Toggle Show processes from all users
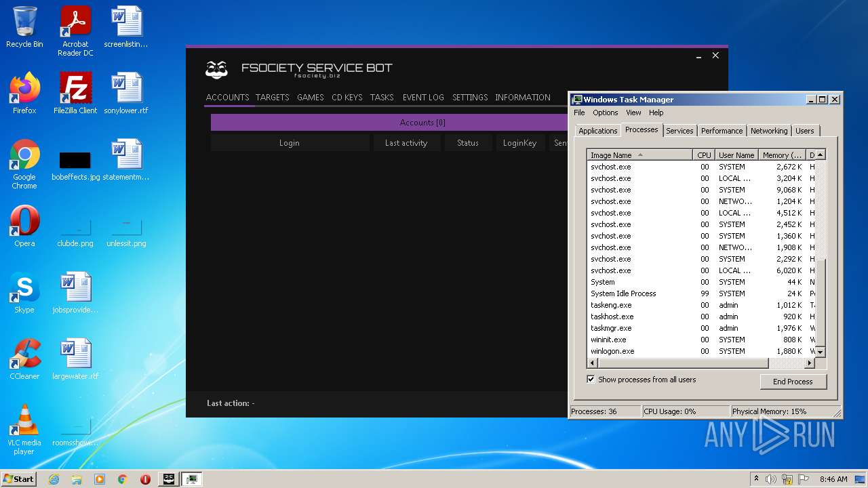Viewport: 868px width, 488px height. pos(591,380)
